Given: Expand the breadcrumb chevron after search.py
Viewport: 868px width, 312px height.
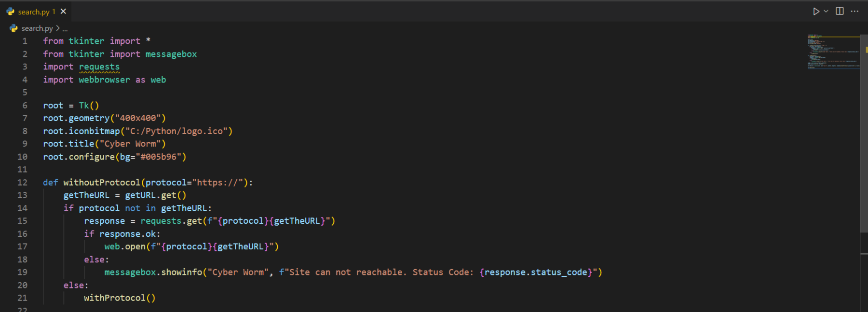Looking at the screenshot, I should tap(58, 28).
